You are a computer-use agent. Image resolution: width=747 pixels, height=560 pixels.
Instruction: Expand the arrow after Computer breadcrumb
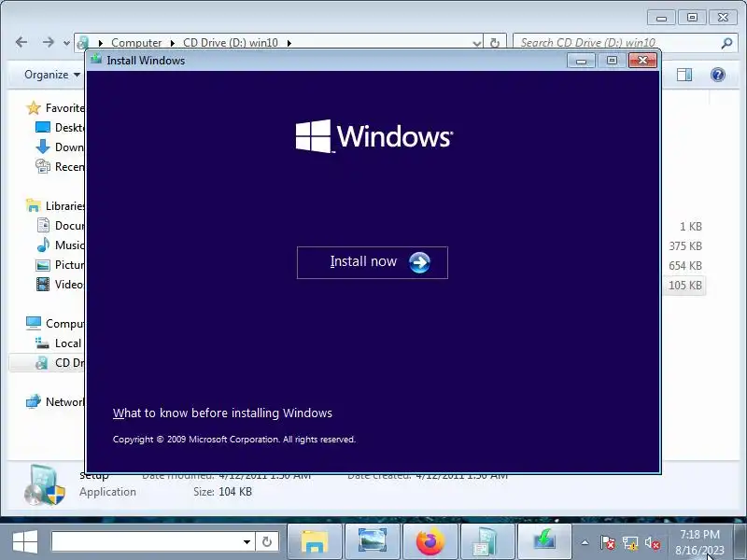coord(173,43)
